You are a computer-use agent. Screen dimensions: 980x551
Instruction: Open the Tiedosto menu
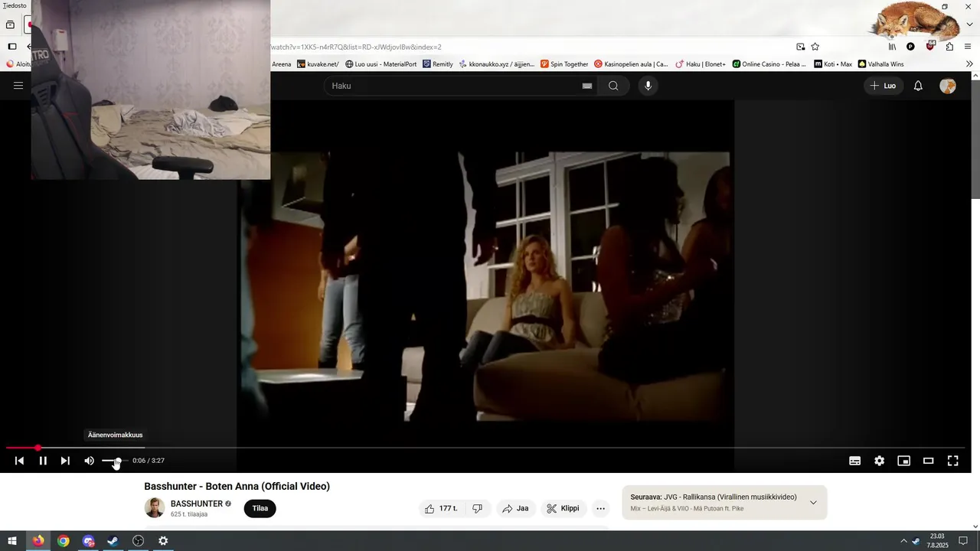click(x=15, y=5)
